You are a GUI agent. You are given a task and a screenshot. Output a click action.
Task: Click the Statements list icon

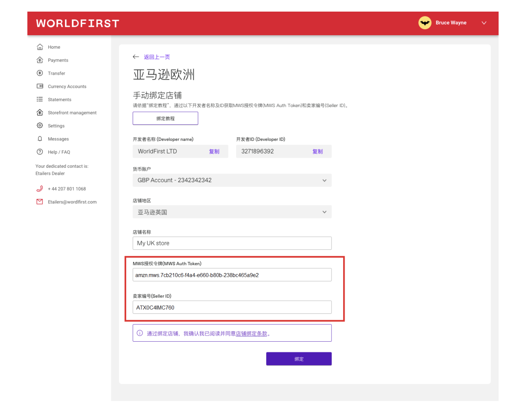(40, 99)
